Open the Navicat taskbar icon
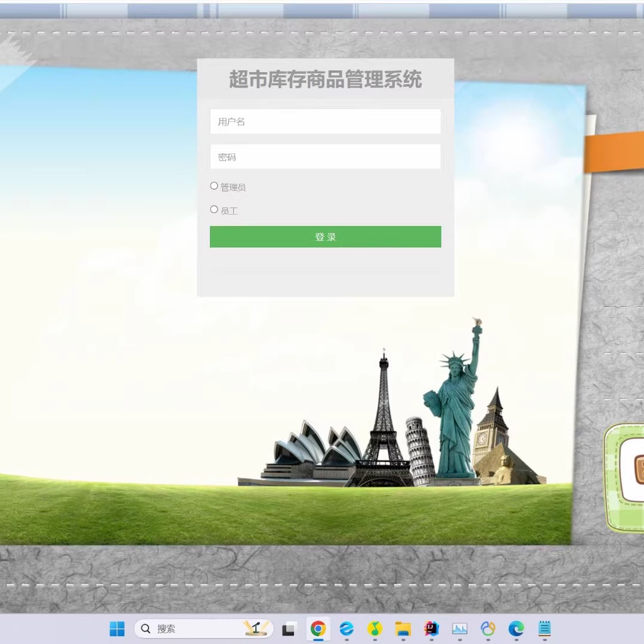This screenshot has height=644, width=644. pyautogui.click(x=488, y=629)
